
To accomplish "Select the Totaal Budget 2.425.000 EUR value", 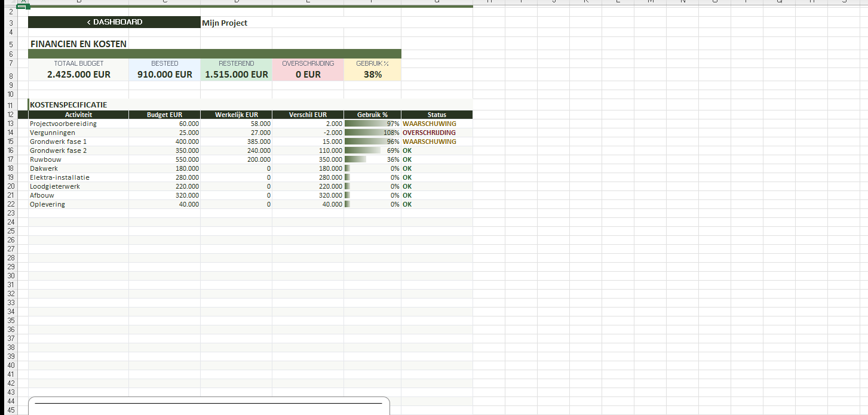I will click(x=78, y=75).
